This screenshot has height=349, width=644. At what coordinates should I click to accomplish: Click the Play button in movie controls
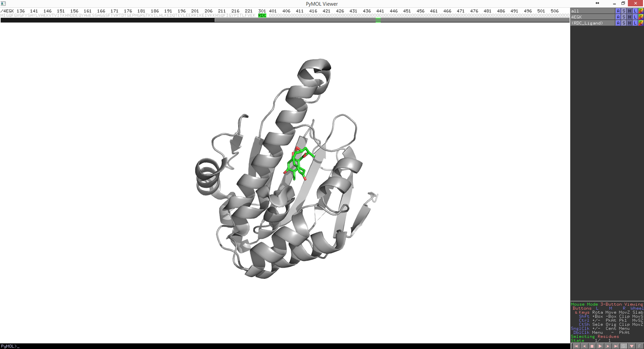coord(600,346)
